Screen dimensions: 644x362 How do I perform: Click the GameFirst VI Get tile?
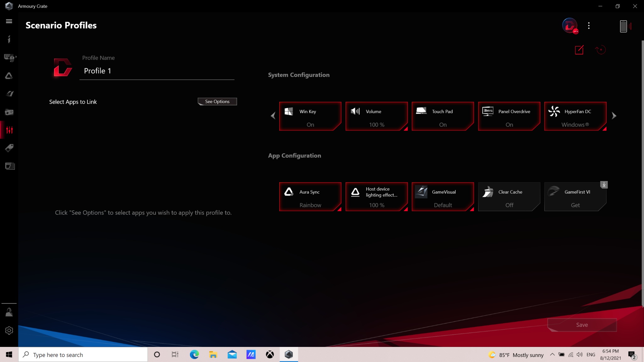[575, 197]
